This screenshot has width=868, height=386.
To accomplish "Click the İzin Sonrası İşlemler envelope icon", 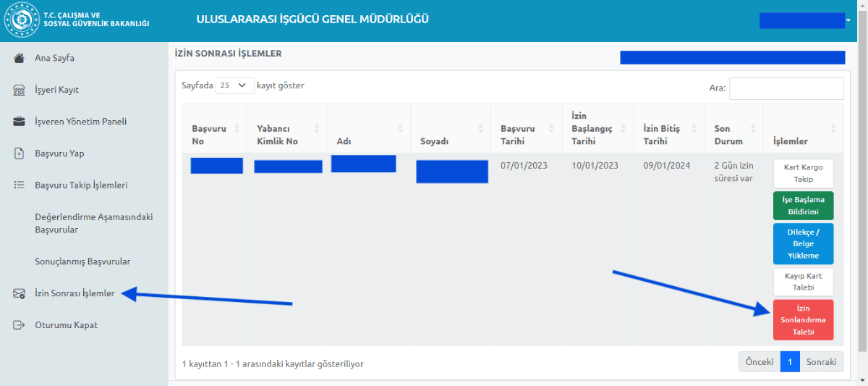I will [20, 293].
